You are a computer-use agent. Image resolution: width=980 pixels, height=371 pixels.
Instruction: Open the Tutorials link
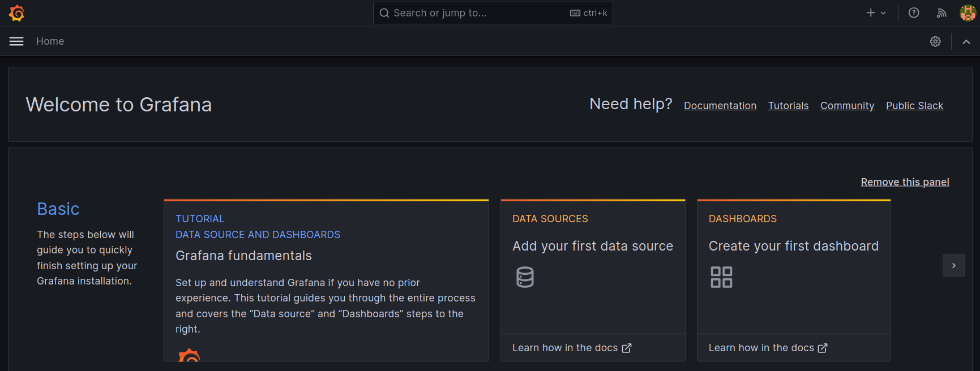click(788, 106)
